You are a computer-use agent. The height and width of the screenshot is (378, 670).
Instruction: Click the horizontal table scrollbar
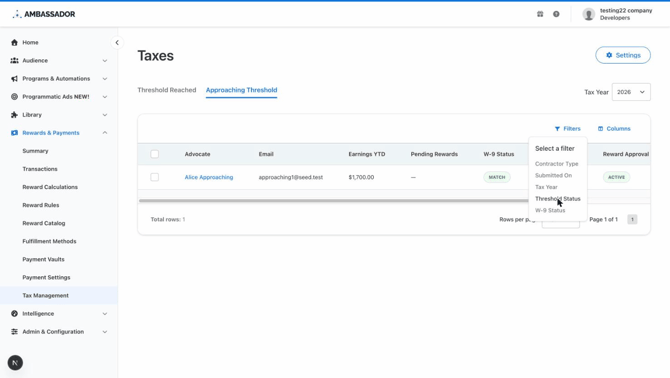pyautogui.click(x=333, y=200)
